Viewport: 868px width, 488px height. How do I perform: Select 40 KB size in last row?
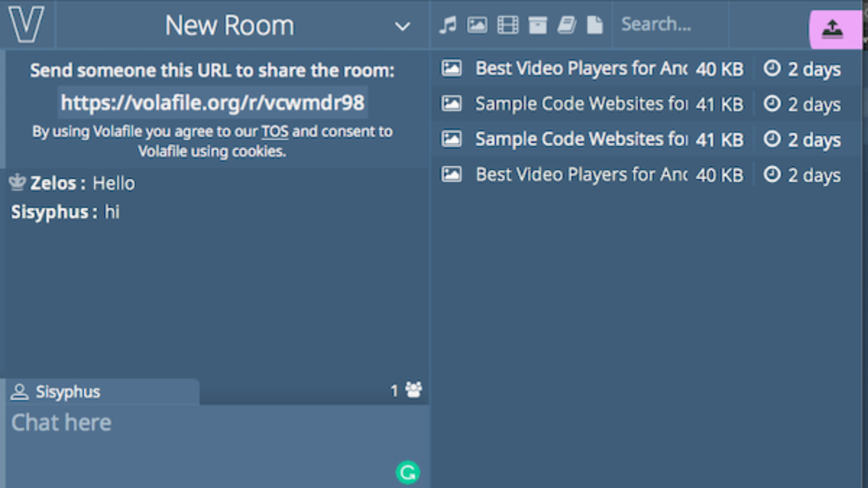(719, 175)
